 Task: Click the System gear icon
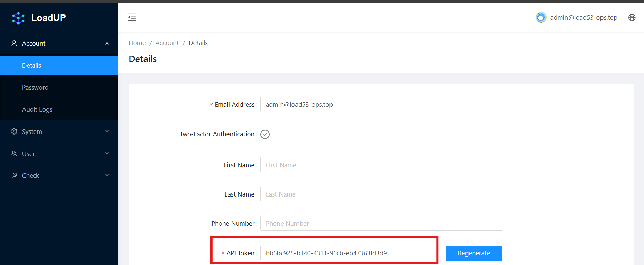coord(14,131)
